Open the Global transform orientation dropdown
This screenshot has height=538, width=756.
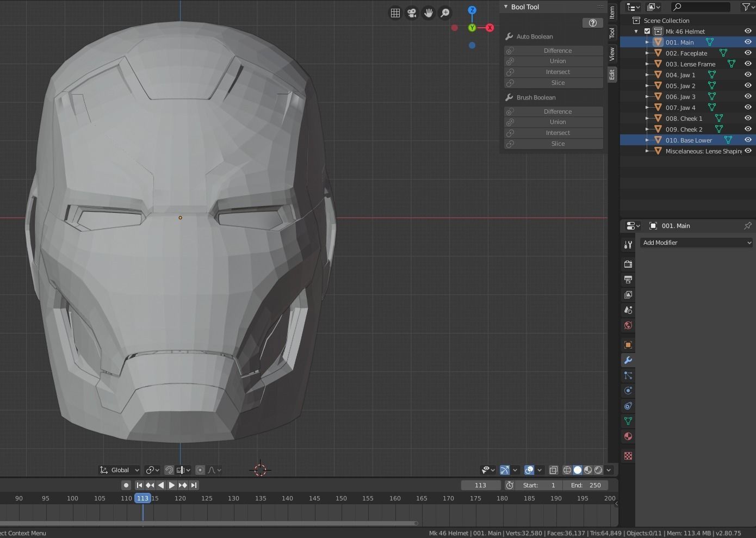(x=120, y=470)
